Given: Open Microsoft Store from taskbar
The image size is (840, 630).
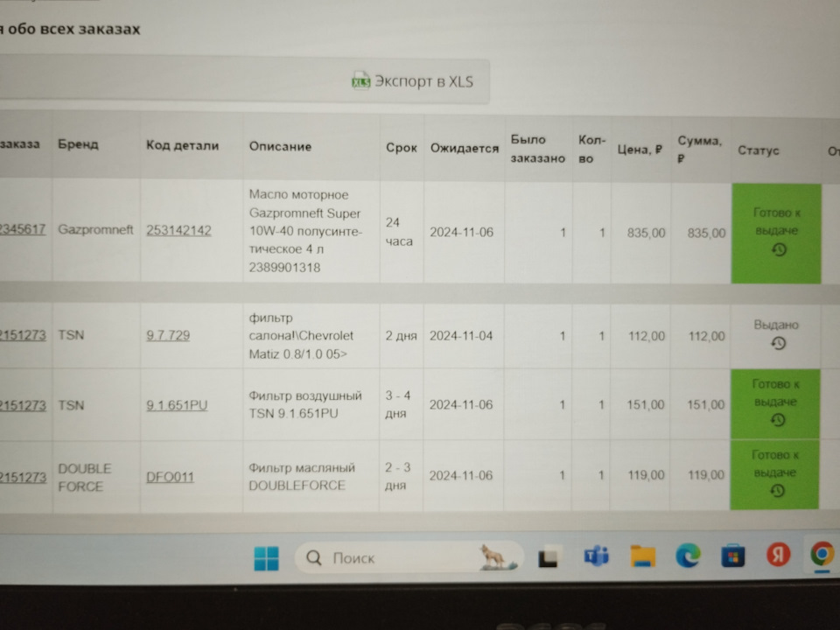Looking at the screenshot, I should click(x=732, y=556).
